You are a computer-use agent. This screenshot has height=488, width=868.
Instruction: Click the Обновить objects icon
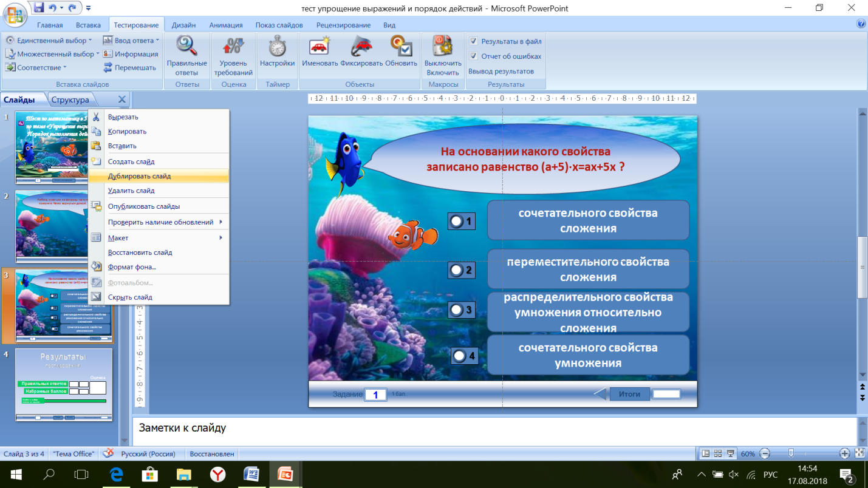click(x=401, y=46)
